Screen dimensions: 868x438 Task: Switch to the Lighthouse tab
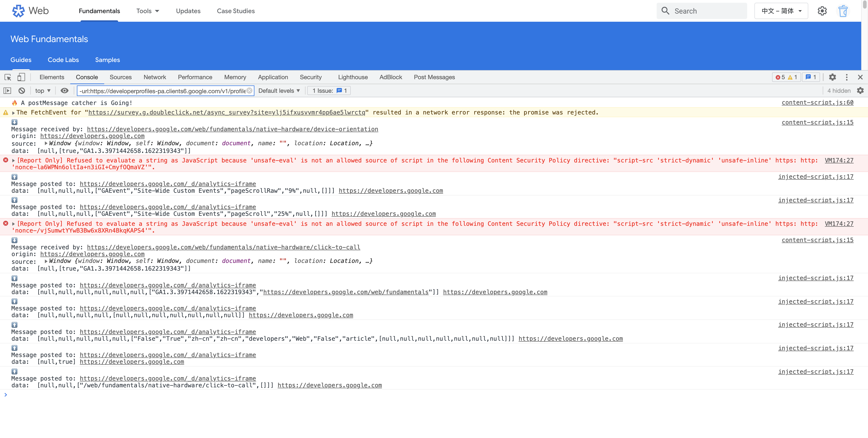[x=353, y=77]
